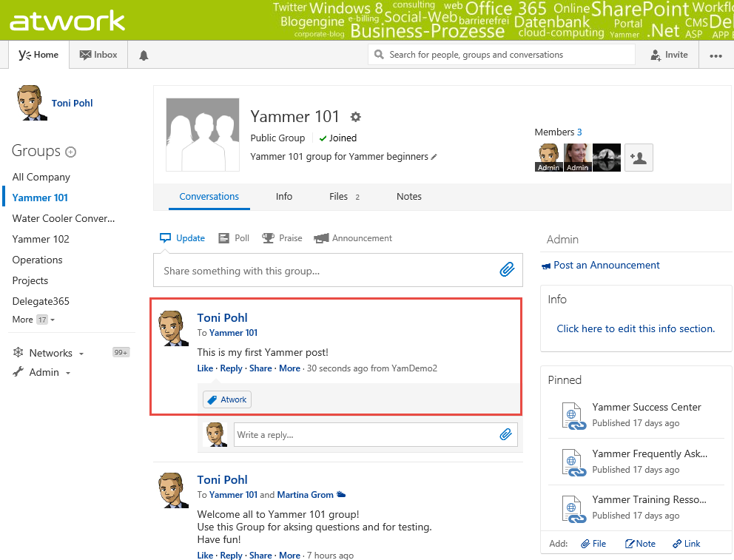
Task: Toggle the Joined membership status
Action: (x=337, y=138)
